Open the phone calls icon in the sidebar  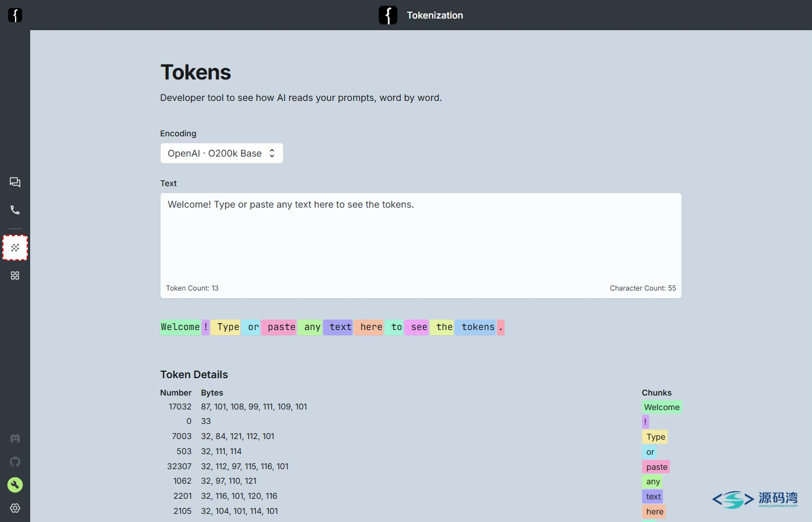[x=15, y=210]
